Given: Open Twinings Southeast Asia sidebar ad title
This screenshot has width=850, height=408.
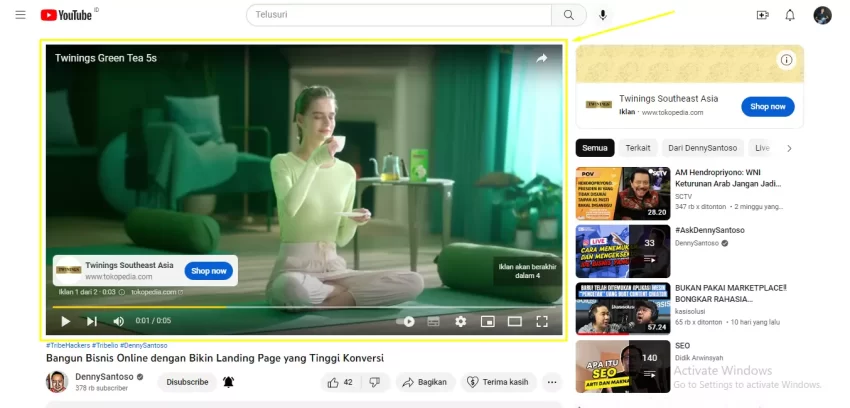Looking at the screenshot, I should point(668,99).
